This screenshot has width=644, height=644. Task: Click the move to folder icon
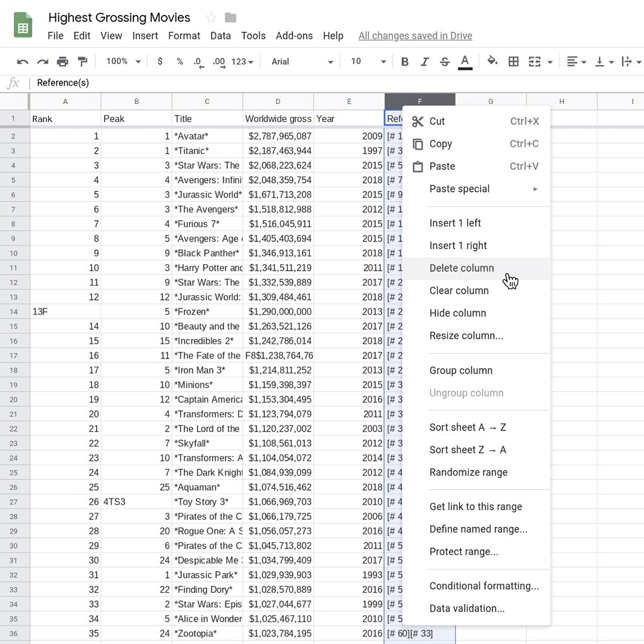(x=230, y=17)
